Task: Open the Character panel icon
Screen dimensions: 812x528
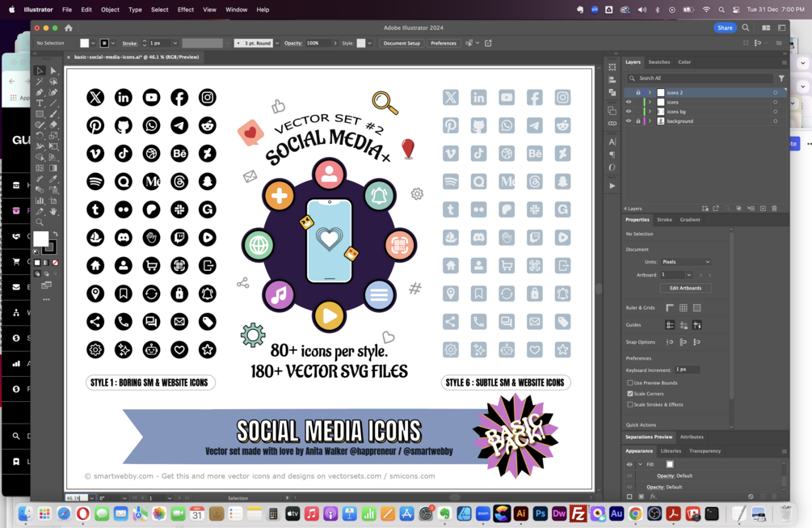Action: pos(612,142)
